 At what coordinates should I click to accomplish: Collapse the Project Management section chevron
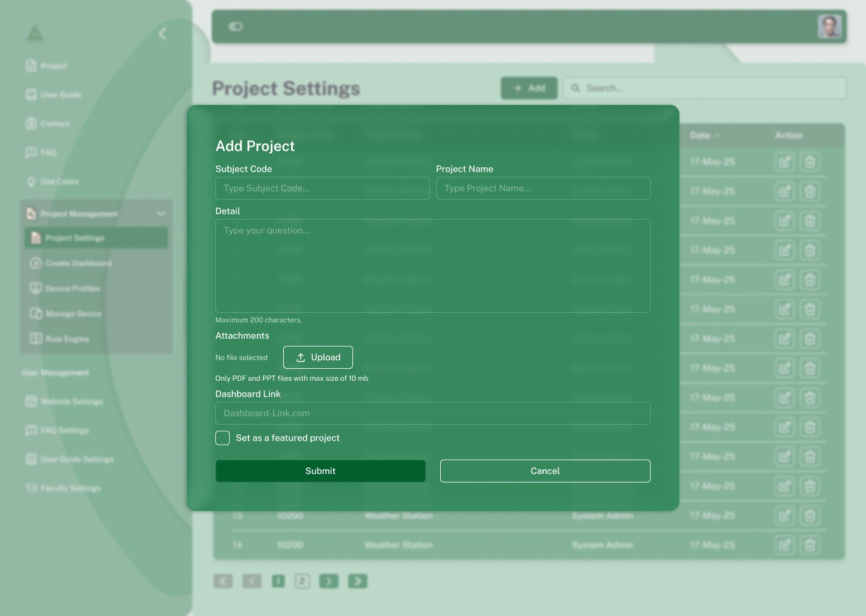click(161, 214)
